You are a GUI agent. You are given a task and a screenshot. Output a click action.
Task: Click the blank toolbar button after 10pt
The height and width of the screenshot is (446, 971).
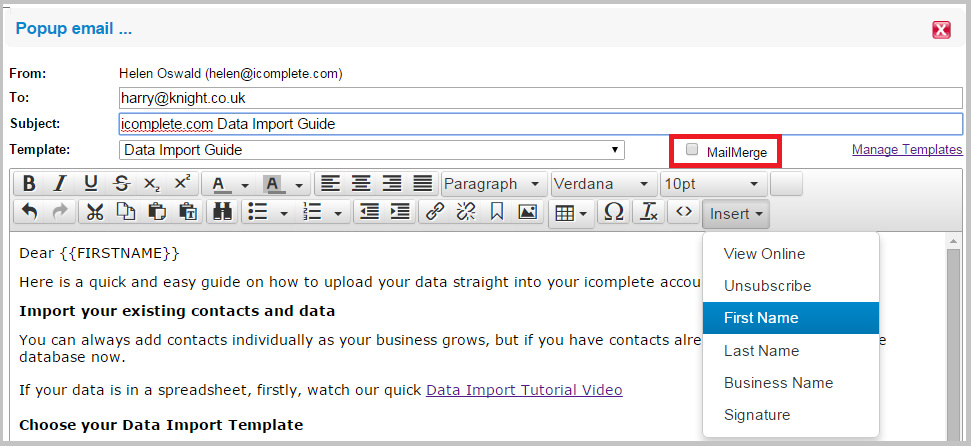786,184
